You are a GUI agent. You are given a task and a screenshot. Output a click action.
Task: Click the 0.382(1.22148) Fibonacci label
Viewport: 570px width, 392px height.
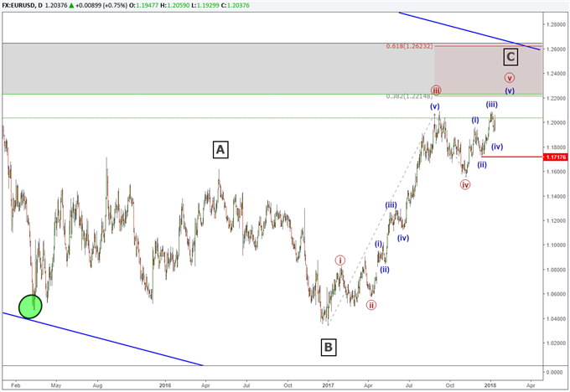[x=409, y=96]
